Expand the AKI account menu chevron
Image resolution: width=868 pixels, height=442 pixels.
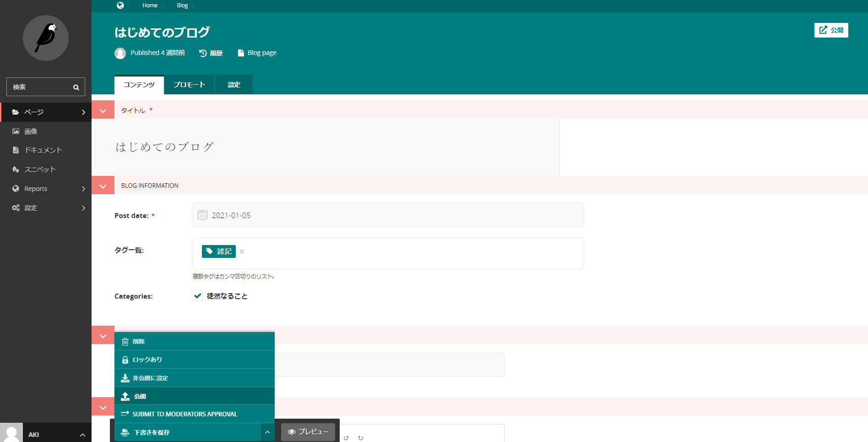[82, 435]
